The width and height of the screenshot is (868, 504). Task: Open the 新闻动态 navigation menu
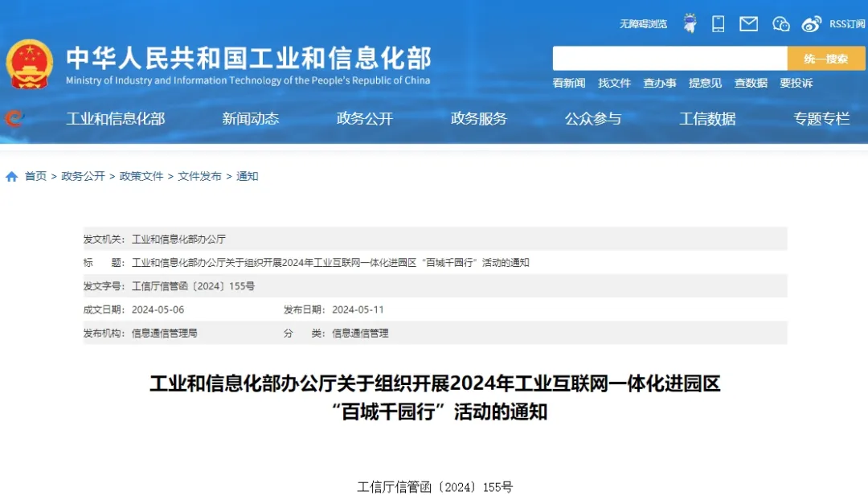click(251, 119)
